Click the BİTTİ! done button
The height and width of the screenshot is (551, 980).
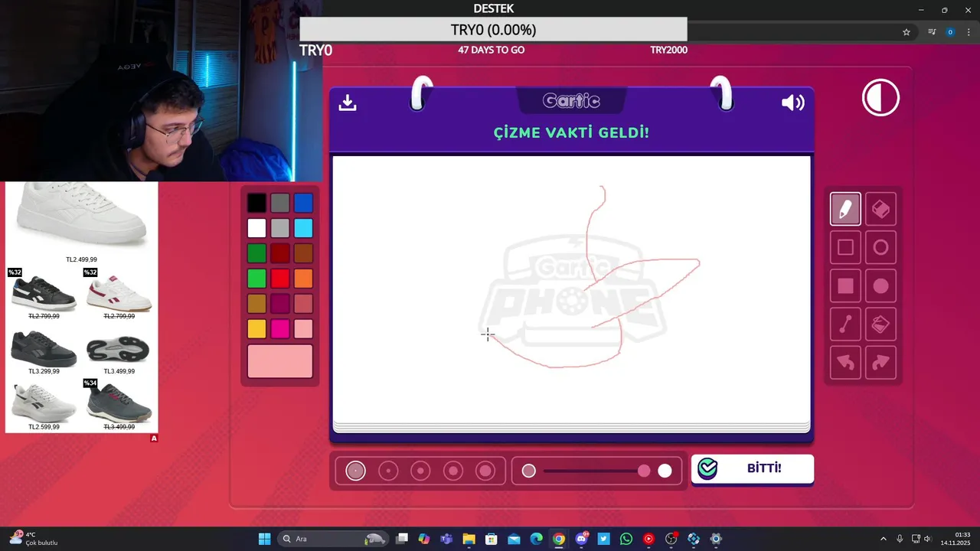(753, 468)
